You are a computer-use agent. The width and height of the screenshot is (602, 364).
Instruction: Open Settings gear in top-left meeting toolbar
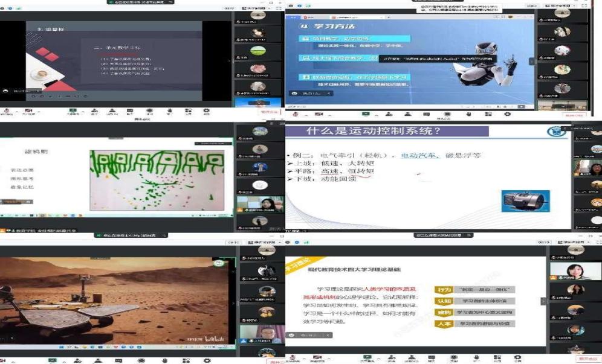pyautogui.click(x=206, y=111)
